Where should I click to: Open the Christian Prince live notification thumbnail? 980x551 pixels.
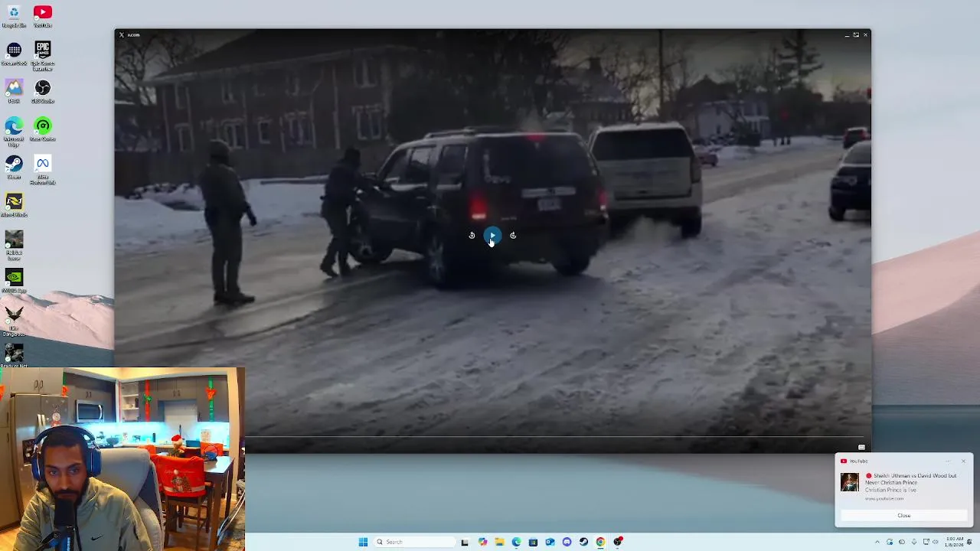(850, 482)
